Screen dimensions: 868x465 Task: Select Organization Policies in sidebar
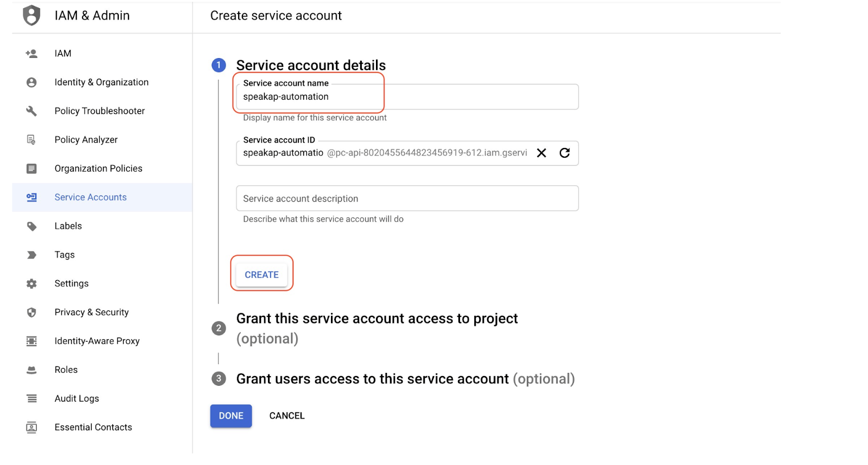tap(102, 169)
